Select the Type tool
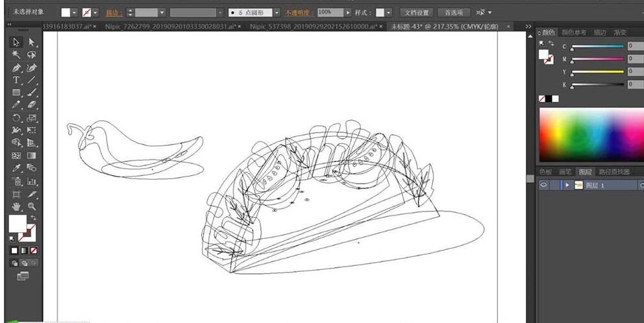The height and width of the screenshot is (323, 644). pos(17,80)
